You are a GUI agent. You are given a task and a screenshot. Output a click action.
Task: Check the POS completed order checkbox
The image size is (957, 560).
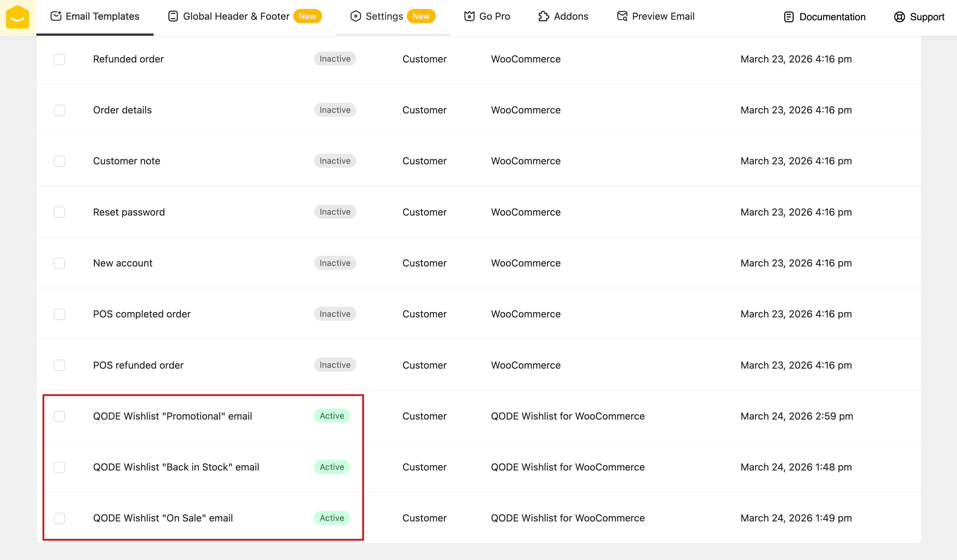pyautogui.click(x=59, y=314)
